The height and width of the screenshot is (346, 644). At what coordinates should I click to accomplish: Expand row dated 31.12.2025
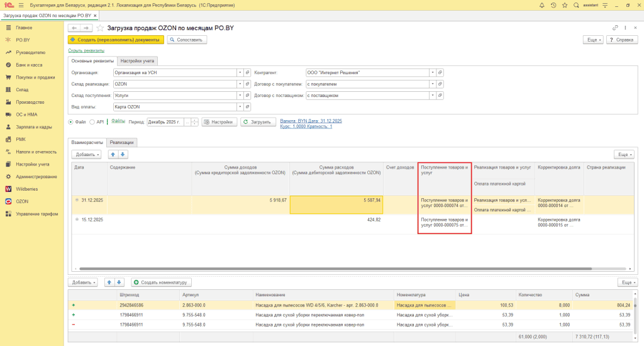click(x=77, y=200)
